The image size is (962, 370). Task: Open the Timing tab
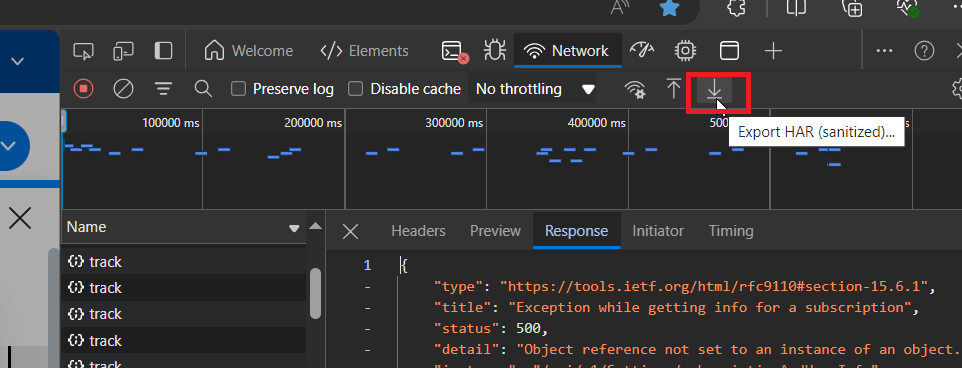[x=731, y=231]
